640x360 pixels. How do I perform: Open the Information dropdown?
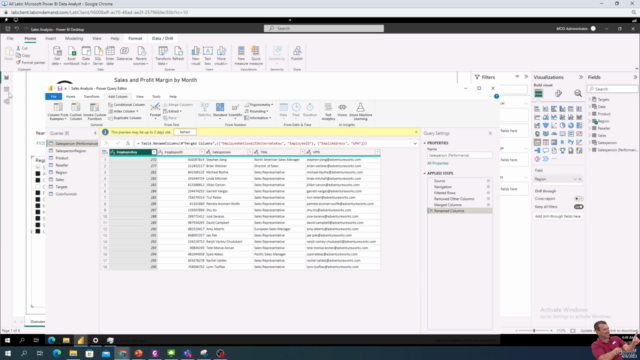[x=258, y=118]
